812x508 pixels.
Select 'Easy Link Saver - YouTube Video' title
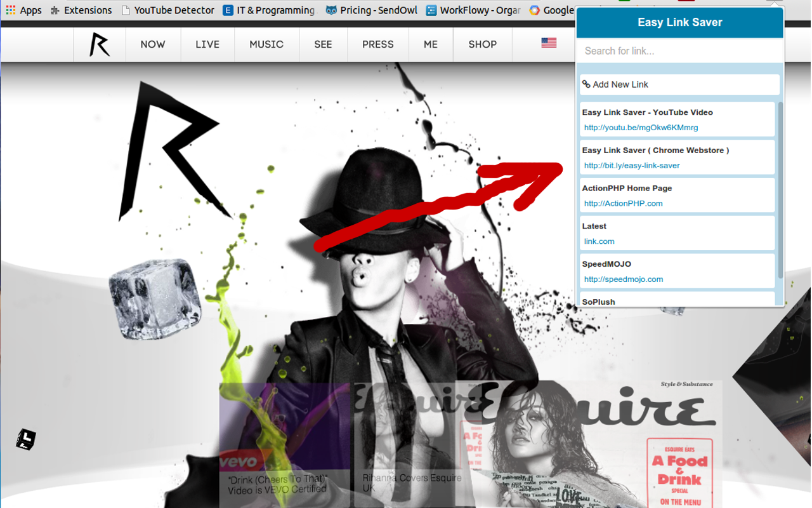(647, 112)
